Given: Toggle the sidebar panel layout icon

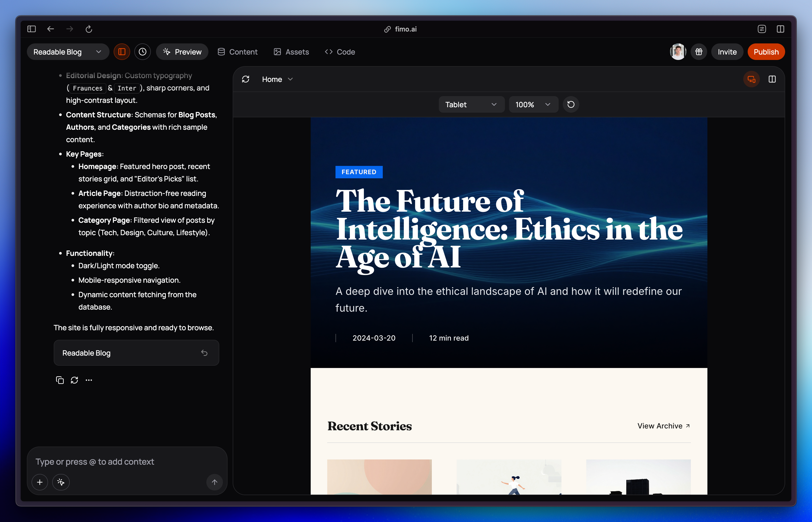Looking at the screenshot, I should 122,51.
